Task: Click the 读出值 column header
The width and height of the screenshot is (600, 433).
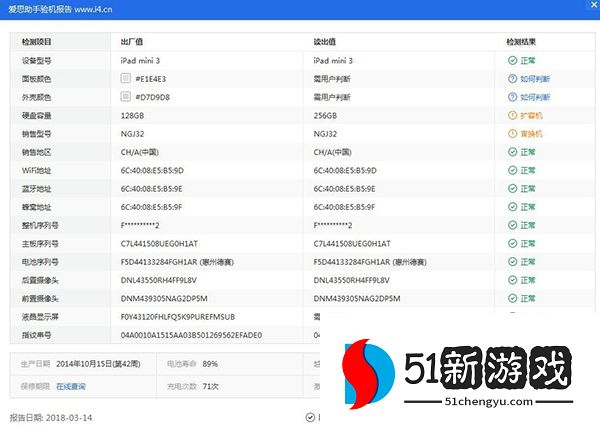Action: pos(325,42)
